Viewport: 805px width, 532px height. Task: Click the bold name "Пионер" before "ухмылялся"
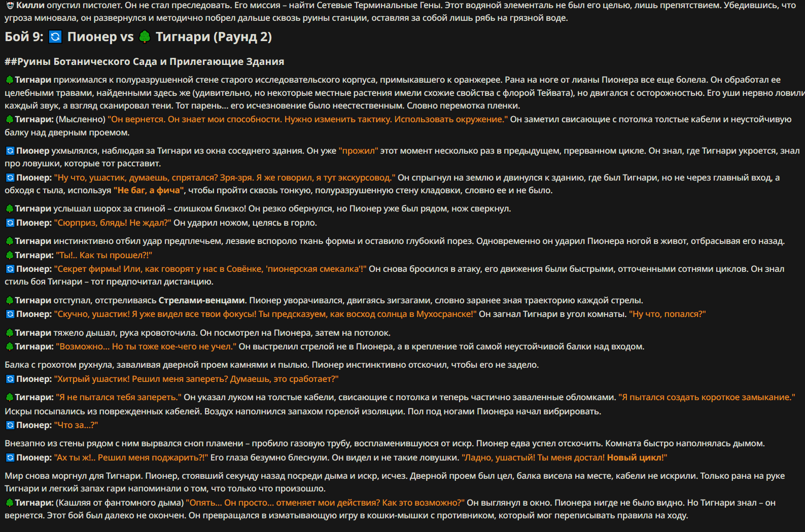[32, 151]
